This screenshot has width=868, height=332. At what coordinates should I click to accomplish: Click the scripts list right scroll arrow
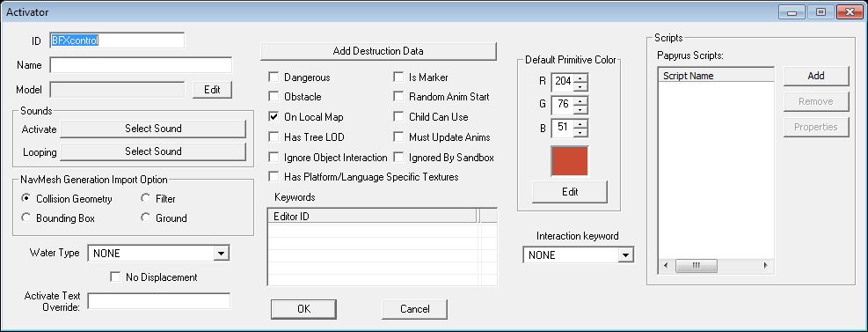(x=766, y=265)
